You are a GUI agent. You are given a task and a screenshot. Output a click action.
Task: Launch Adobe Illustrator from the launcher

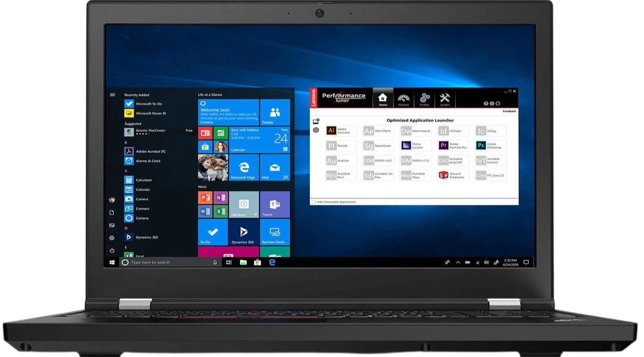pos(341,131)
